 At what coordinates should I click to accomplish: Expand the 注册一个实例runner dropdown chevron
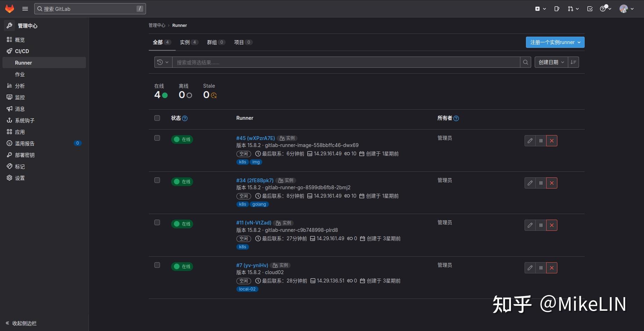(x=579, y=42)
